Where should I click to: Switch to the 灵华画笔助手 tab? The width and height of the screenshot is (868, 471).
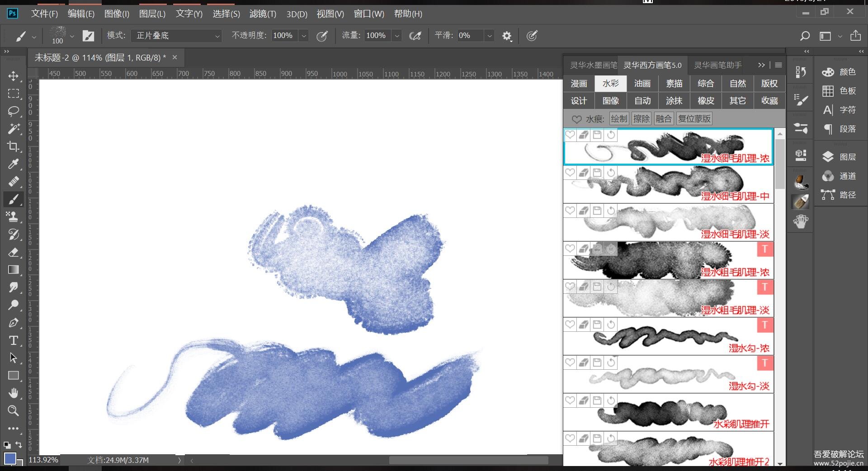[x=718, y=65]
